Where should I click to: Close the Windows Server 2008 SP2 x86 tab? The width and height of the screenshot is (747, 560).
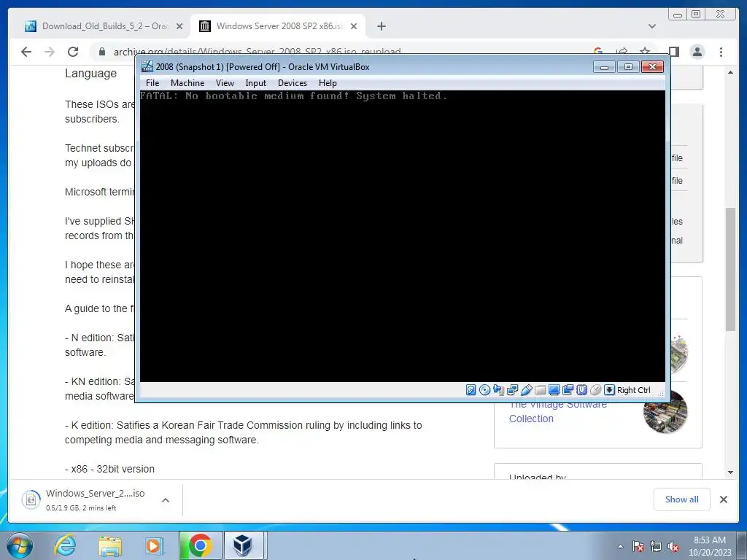coord(354,26)
